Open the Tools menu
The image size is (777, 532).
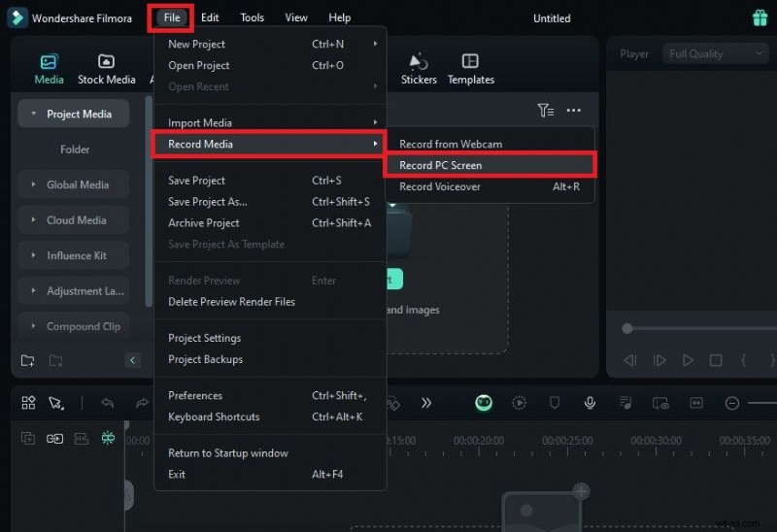point(252,17)
